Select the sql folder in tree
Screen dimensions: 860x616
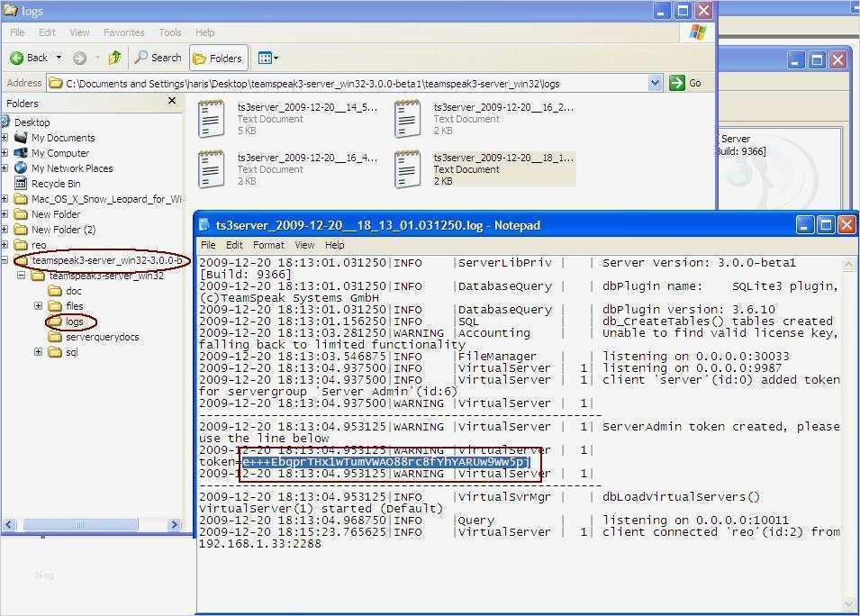pyautogui.click(x=72, y=352)
